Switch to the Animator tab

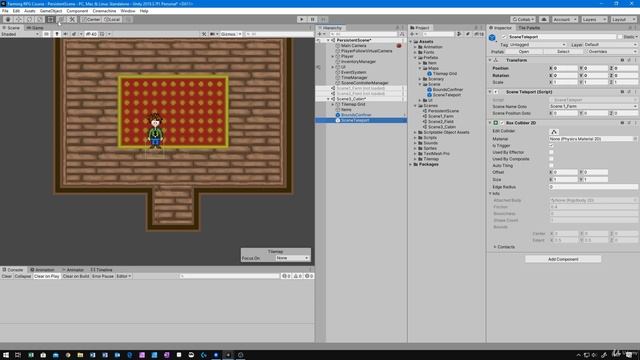tap(73, 270)
